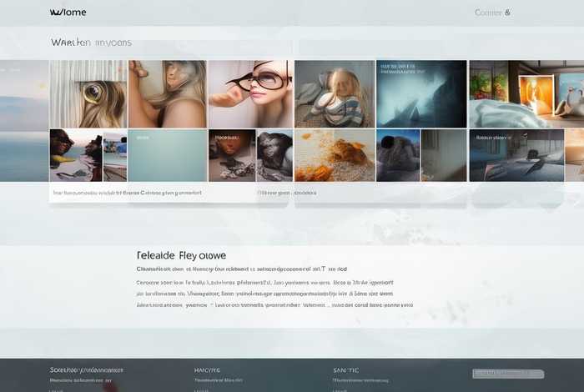Click the Feleaide Fley olowe heading

click(x=180, y=254)
